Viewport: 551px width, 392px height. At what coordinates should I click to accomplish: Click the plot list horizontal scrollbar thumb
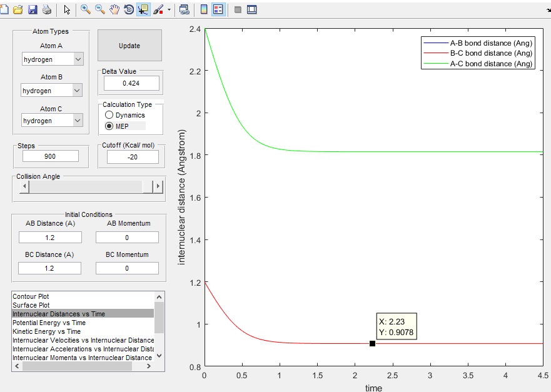[77, 366]
